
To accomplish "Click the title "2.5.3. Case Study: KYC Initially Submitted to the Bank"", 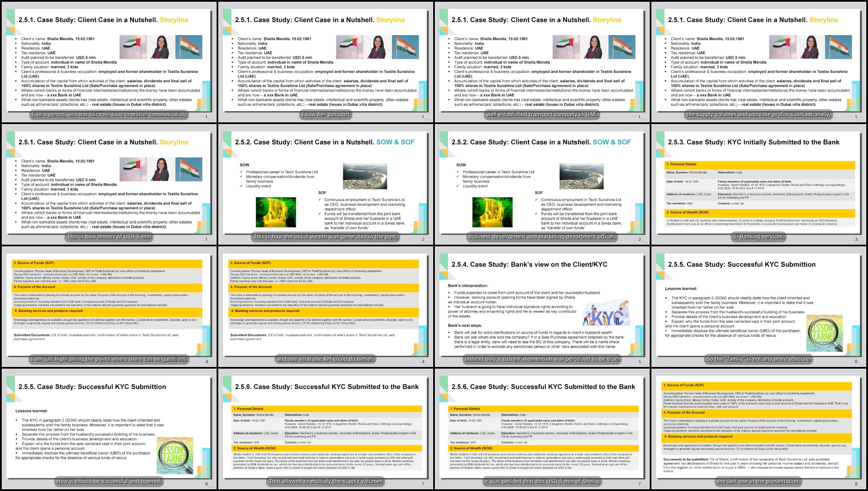I will (x=753, y=142).
